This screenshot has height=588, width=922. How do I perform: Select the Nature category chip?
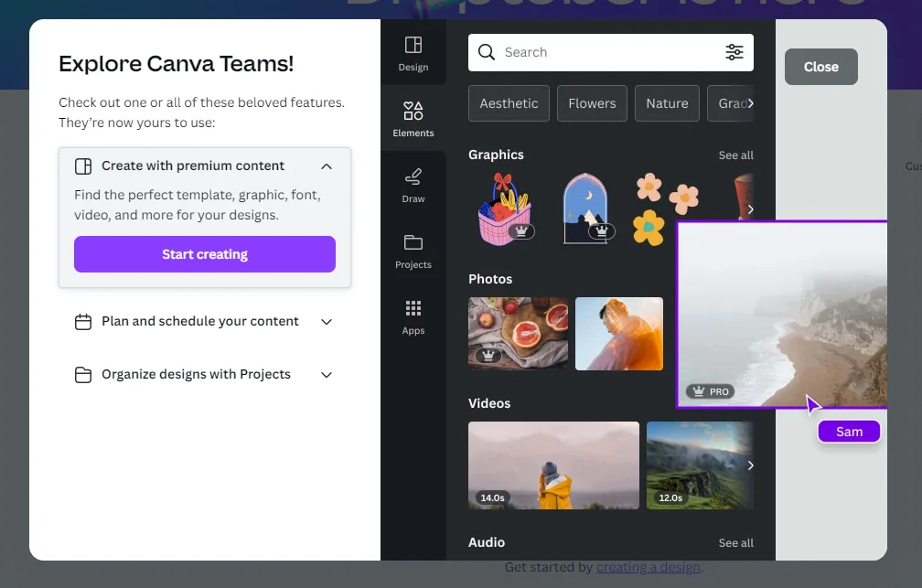[667, 103]
